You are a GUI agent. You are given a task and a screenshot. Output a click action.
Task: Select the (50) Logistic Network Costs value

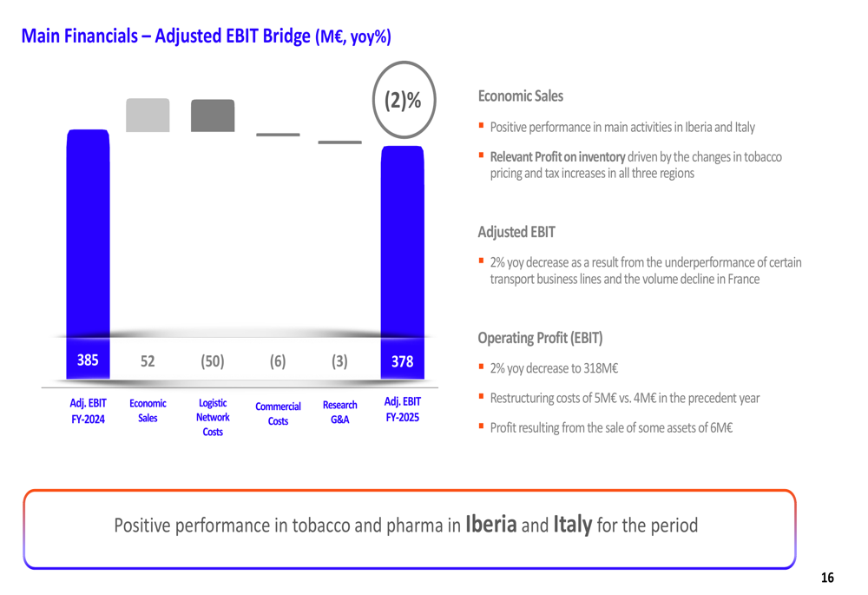[x=213, y=361]
